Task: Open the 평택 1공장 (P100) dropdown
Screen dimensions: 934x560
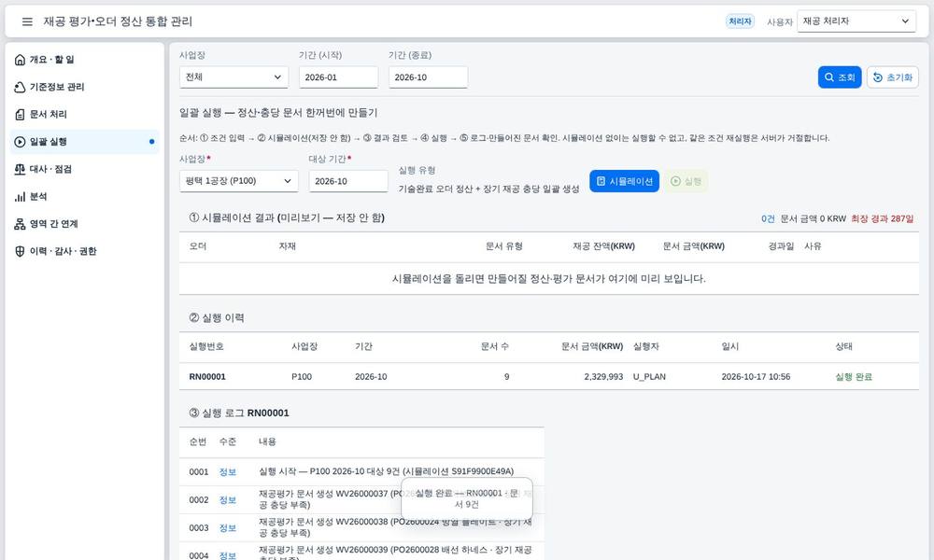Action: point(238,181)
